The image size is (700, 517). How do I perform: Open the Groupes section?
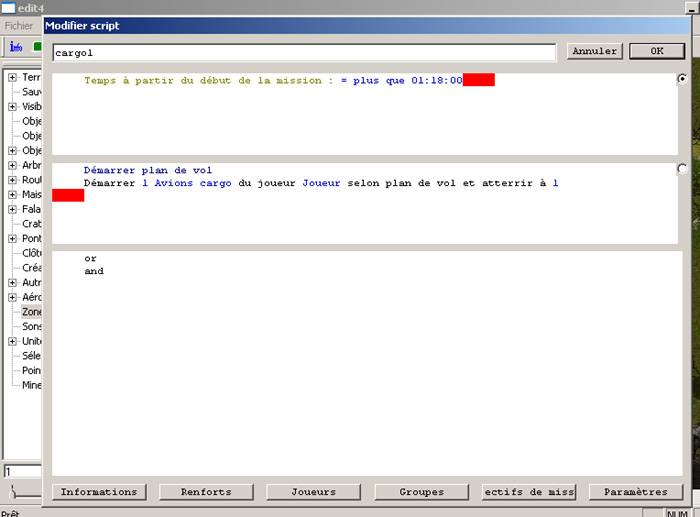click(421, 492)
